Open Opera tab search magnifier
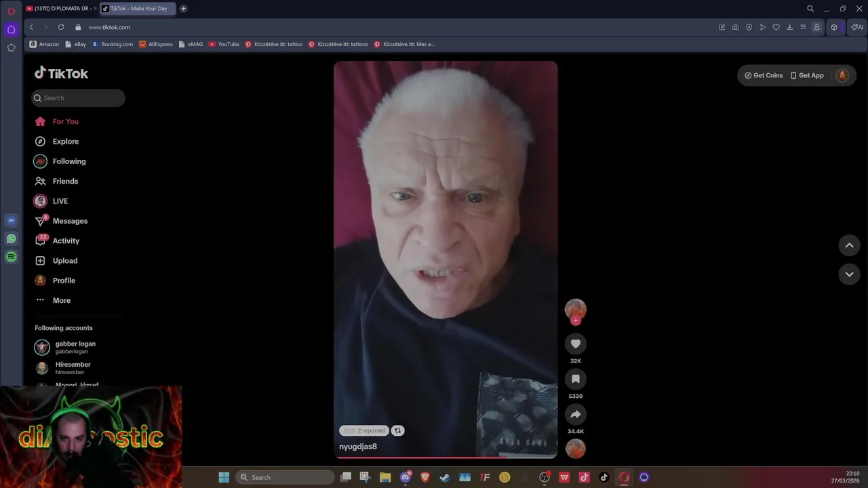868x488 pixels. [x=810, y=9]
